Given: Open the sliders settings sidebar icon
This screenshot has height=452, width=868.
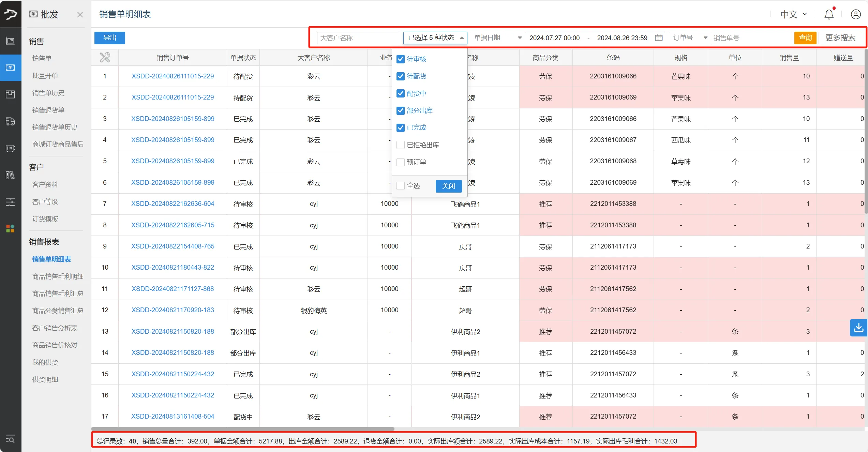Looking at the screenshot, I should point(10,202).
